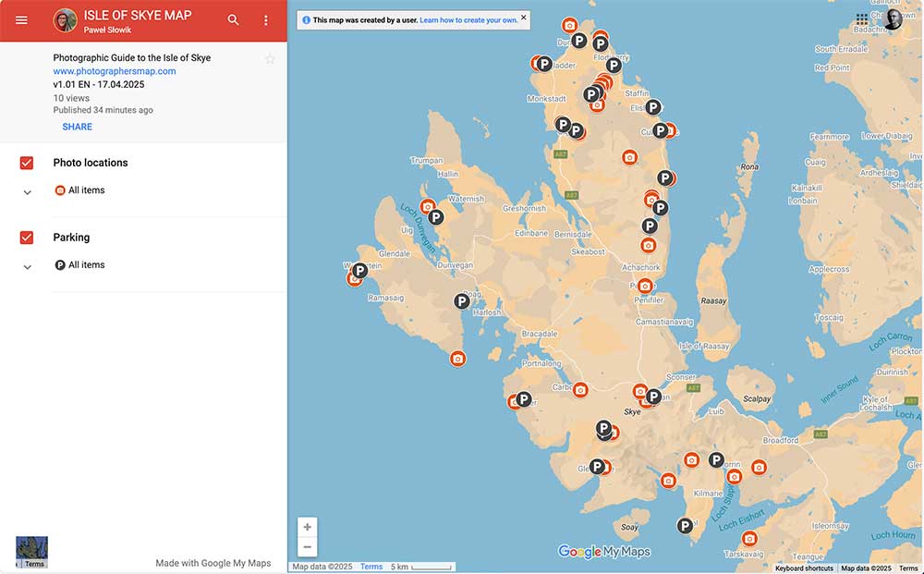Screen dimensions: 924x574
Task: Open the Google apps grid icon
Action: tap(861, 19)
